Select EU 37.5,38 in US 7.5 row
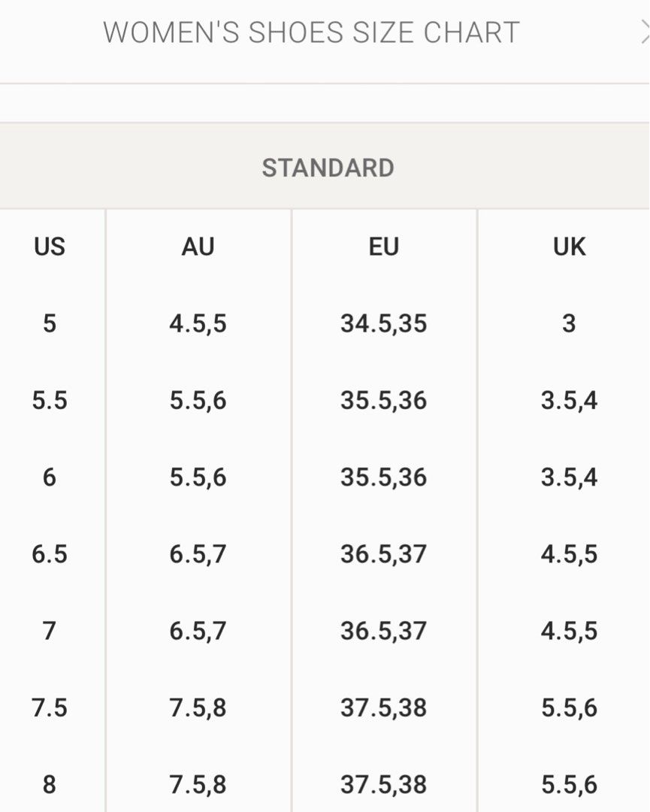Image resolution: width=650 pixels, height=812 pixels. 383,707
